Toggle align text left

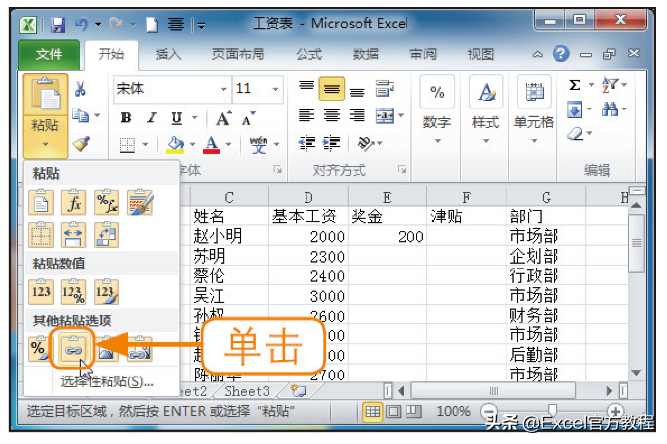click(x=306, y=115)
